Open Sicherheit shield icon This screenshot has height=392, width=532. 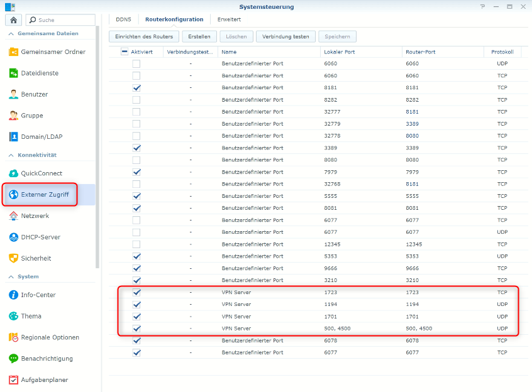[14, 258]
